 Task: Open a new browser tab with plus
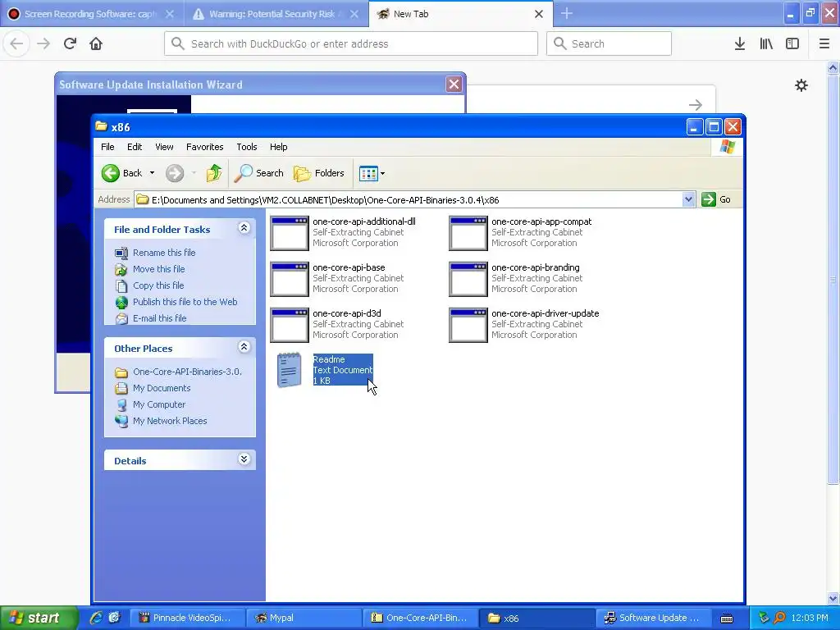(x=567, y=13)
